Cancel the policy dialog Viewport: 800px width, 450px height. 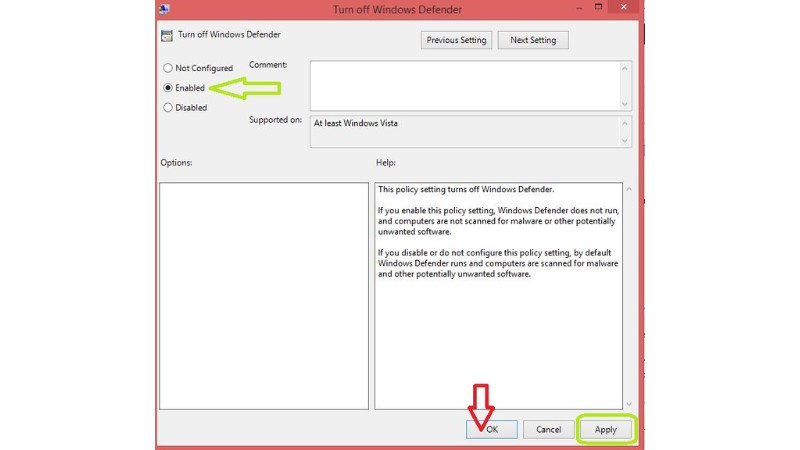pyautogui.click(x=548, y=430)
